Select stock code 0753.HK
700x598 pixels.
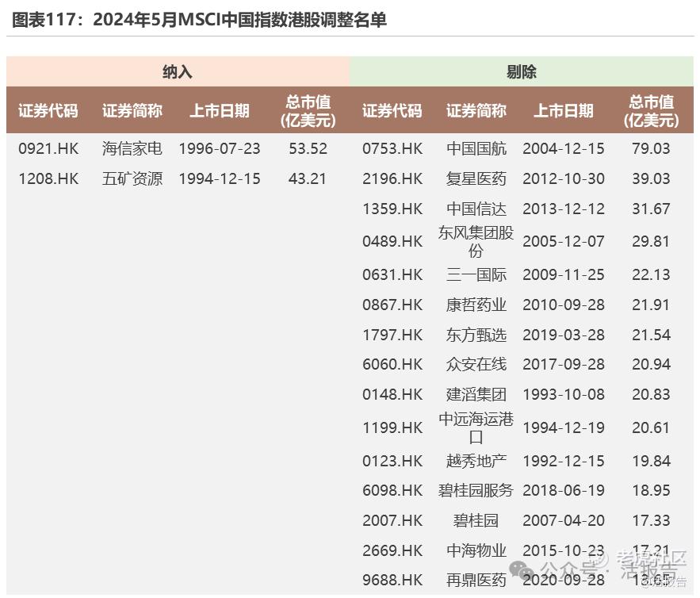[x=392, y=148]
